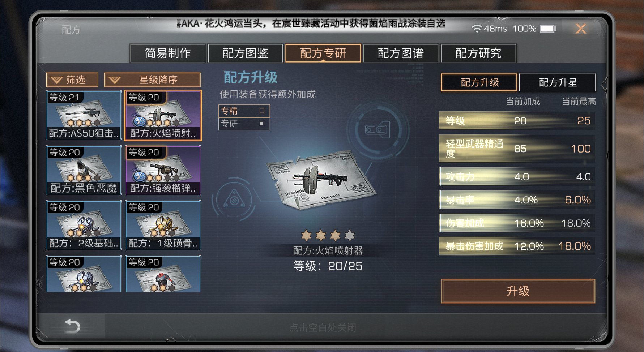The width and height of the screenshot is (644, 352).
Task: Select the 2级基础 armor recipe
Action: point(84,225)
